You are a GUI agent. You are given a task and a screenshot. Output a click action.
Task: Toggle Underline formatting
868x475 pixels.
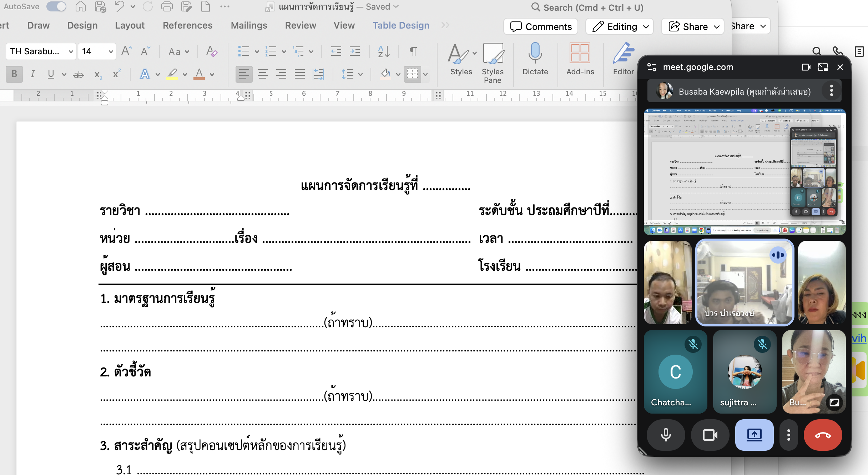point(51,74)
